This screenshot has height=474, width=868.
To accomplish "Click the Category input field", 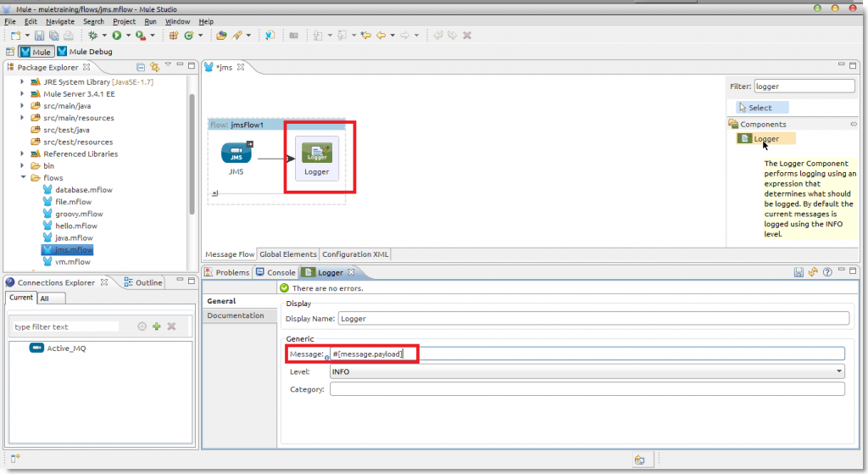I will 587,389.
